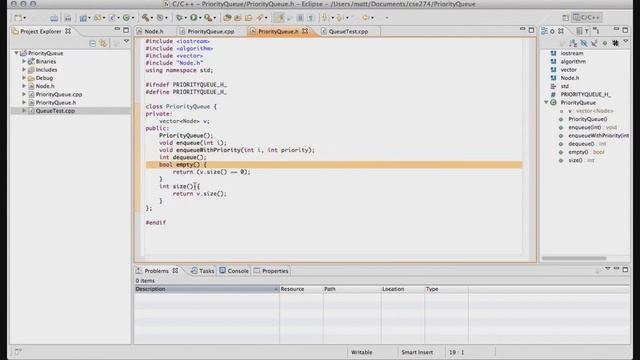Maximize the Problems panel
This screenshot has width=640, height=360.
click(x=625, y=269)
